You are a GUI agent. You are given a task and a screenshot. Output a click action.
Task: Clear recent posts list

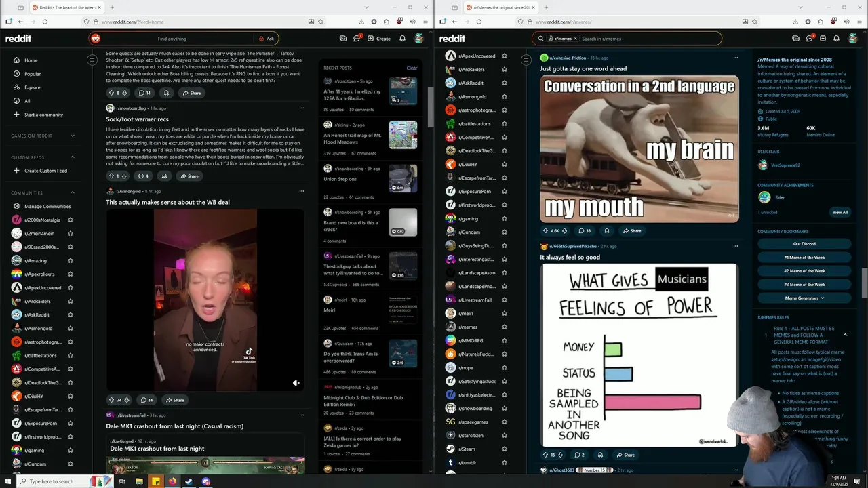click(x=412, y=68)
